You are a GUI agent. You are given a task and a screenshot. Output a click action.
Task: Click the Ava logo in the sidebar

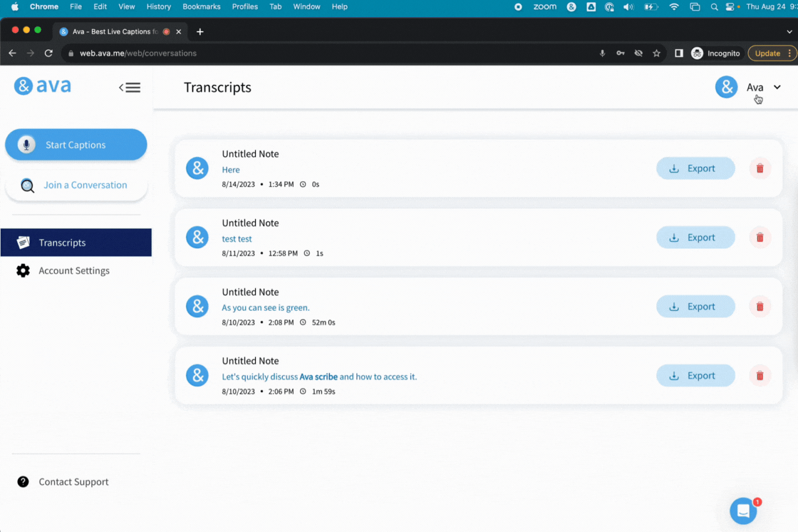pyautogui.click(x=43, y=86)
